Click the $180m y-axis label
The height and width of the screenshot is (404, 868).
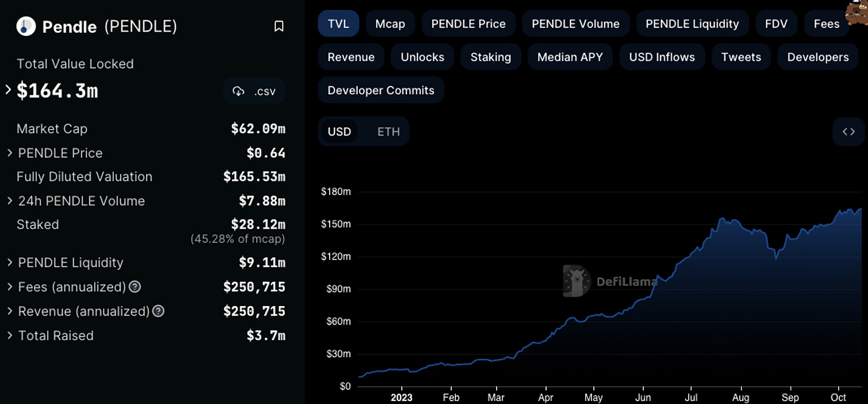click(x=336, y=192)
